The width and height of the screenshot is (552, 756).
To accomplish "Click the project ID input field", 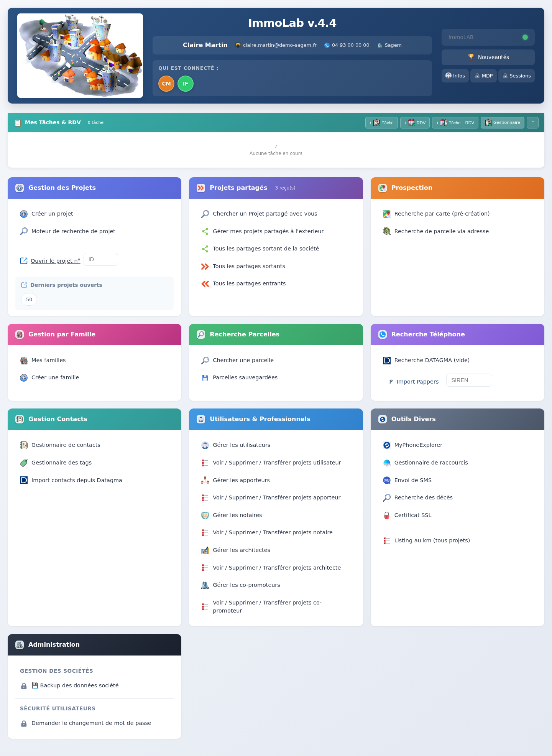I will [x=101, y=259].
